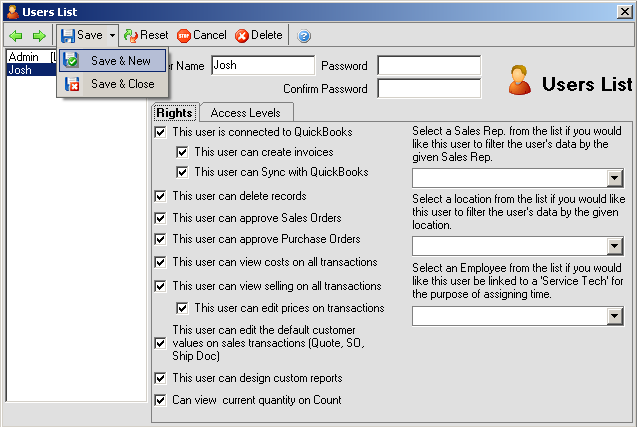
Task: Click the Reset toolbar icon
Action: [x=130, y=35]
